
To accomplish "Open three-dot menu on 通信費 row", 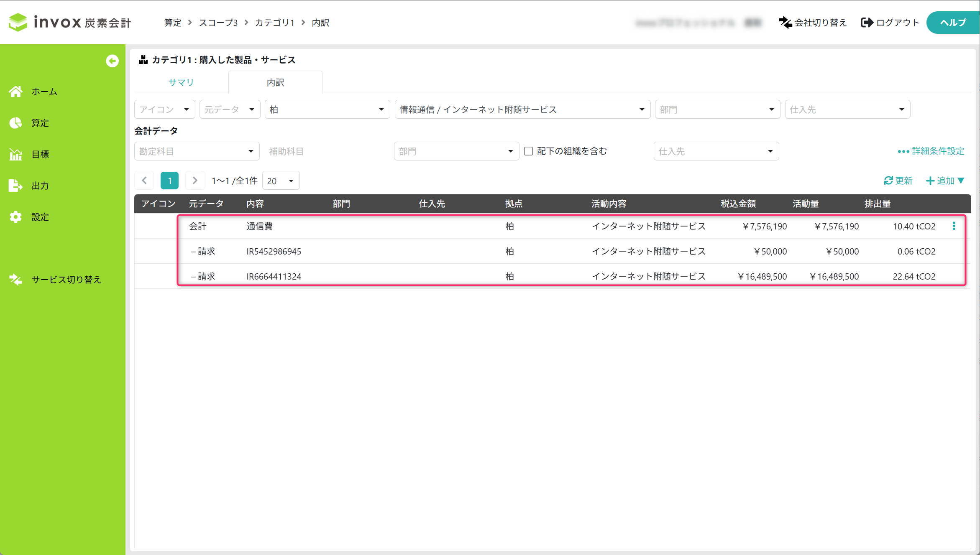I will tap(954, 226).
